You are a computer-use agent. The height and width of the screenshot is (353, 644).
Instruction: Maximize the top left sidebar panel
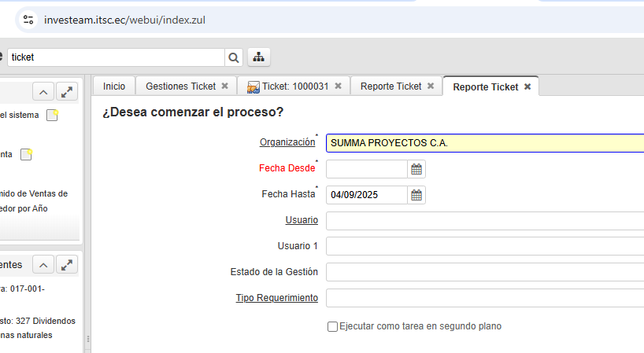coord(68,92)
